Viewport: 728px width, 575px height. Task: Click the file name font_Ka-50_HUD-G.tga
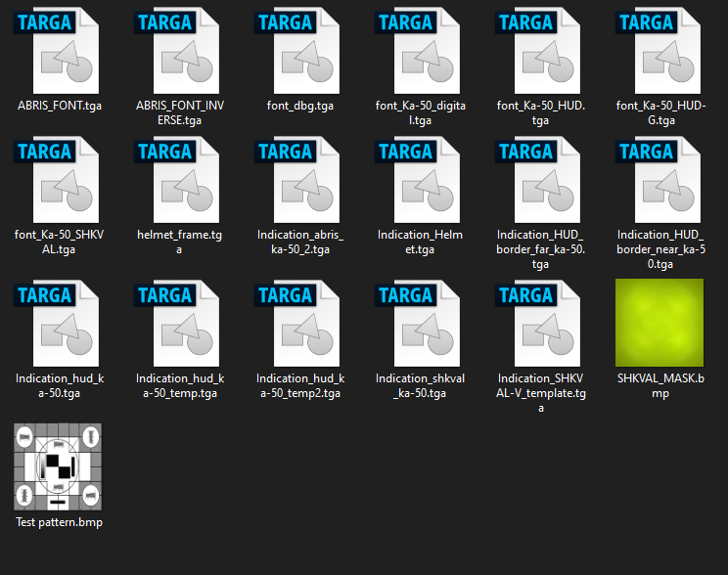(660, 112)
